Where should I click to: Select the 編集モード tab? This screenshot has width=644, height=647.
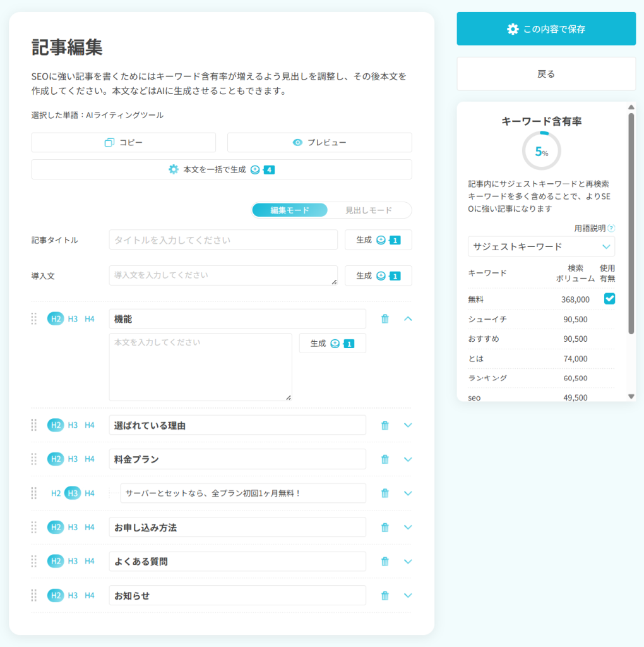pos(290,210)
